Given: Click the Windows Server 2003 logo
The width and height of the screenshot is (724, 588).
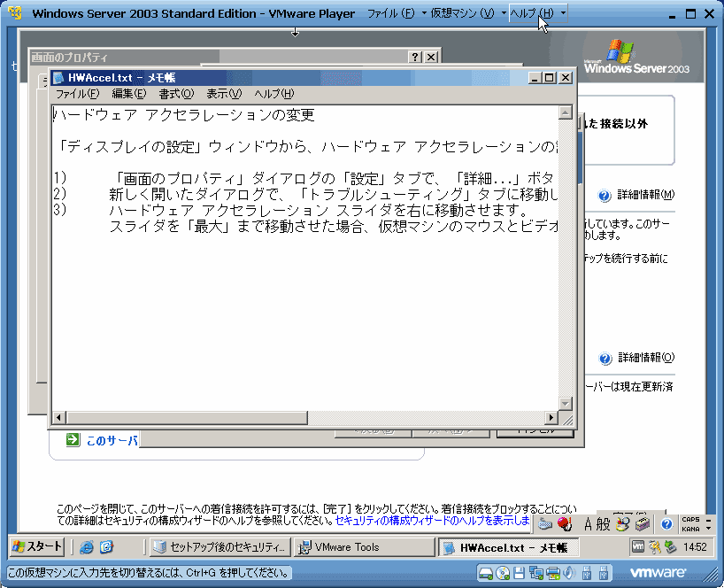Looking at the screenshot, I should pos(636,58).
